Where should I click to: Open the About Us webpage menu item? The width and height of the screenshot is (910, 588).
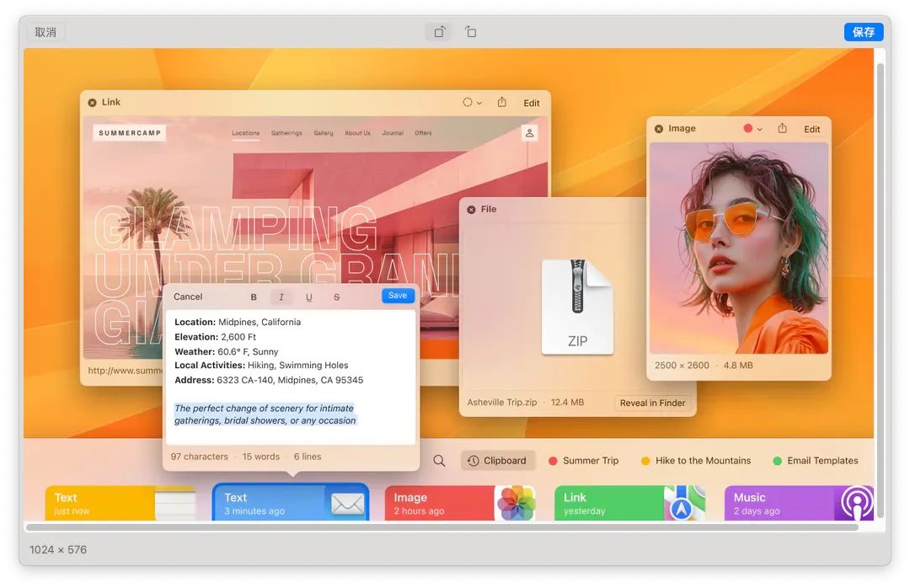coord(357,133)
